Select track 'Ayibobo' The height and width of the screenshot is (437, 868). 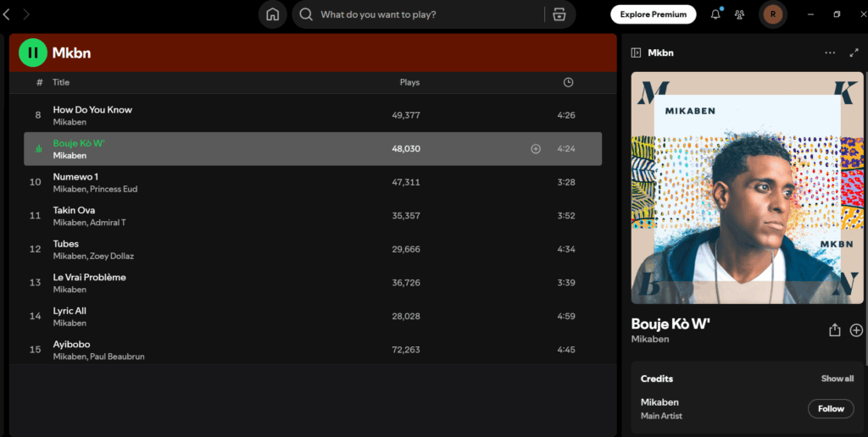[x=71, y=344]
